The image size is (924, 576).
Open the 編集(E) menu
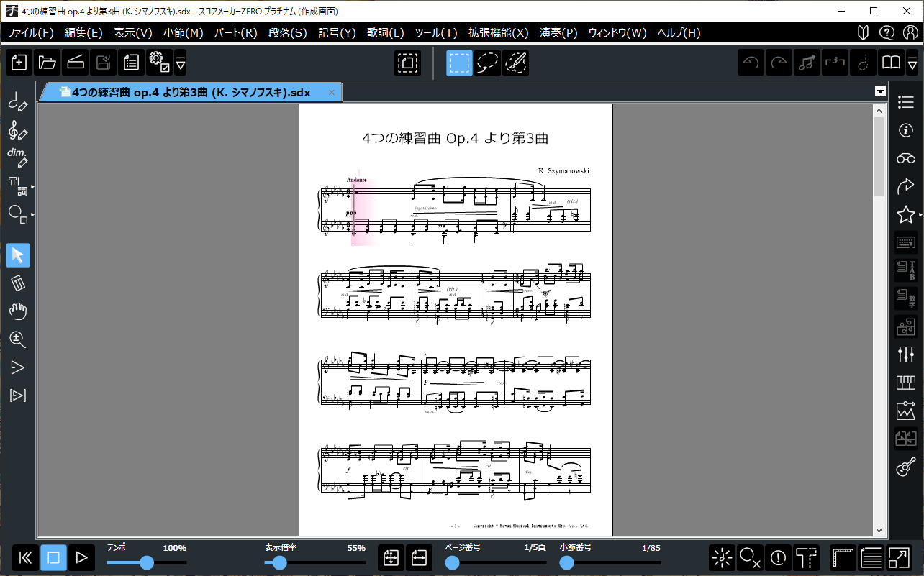click(x=84, y=33)
